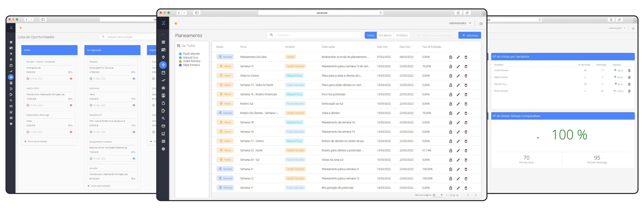This screenshot has width=644, height=210.
Task: Click eye icon on Elevador opportunity card
Action: (134, 79)
